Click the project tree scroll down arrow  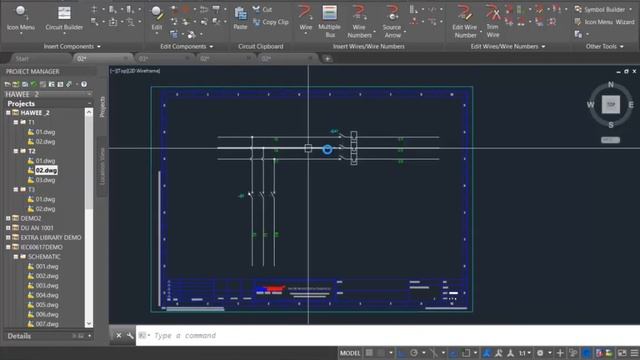[x=89, y=324]
